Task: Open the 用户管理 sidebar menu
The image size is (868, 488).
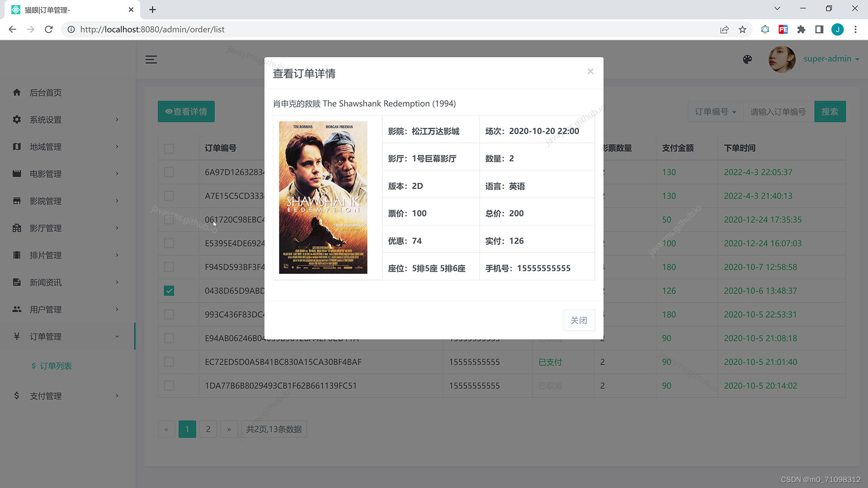Action: (67, 310)
